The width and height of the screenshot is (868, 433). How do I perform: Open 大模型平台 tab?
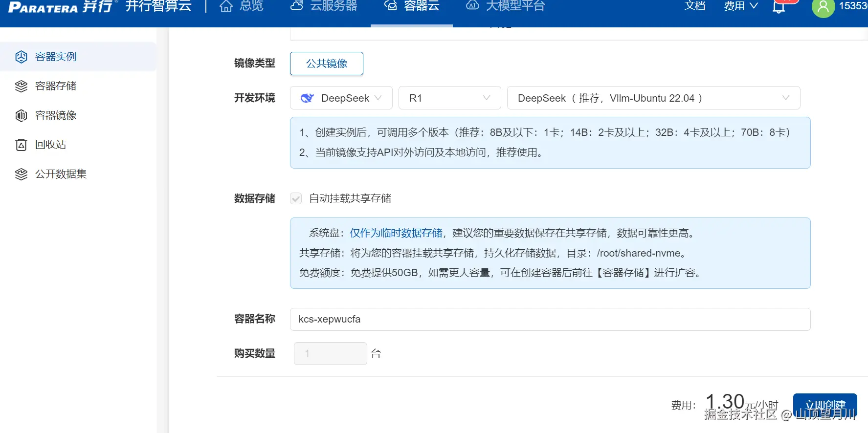point(505,6)
